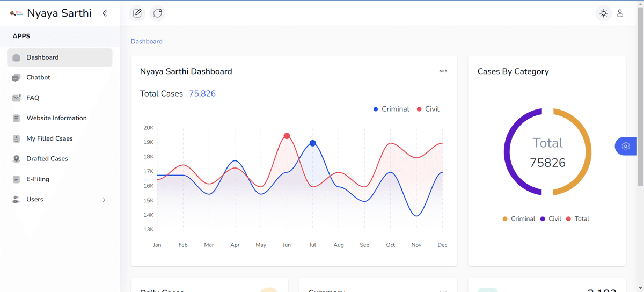This screenshot has width=644, height=292.
Task: Click the blue Criminal marker at Jul
Action: pyautogui.click(x=313, y=143)
